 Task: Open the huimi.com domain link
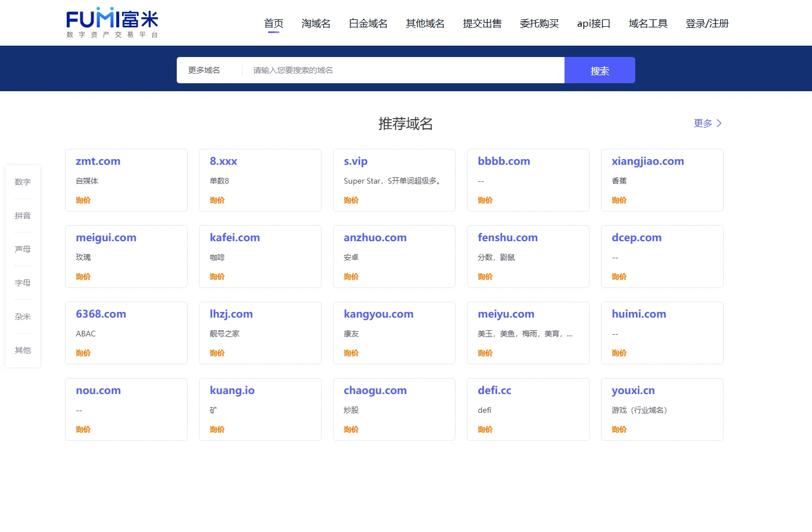639,314
